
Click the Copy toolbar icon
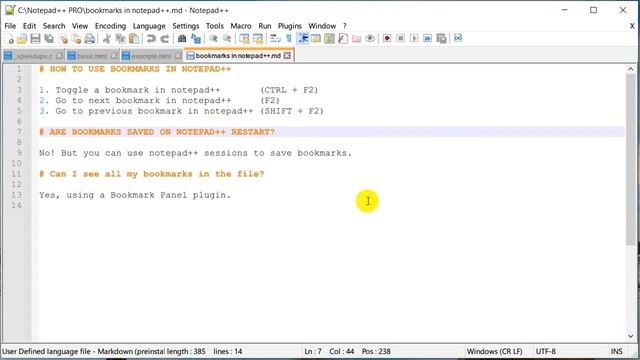click(120, 39)
